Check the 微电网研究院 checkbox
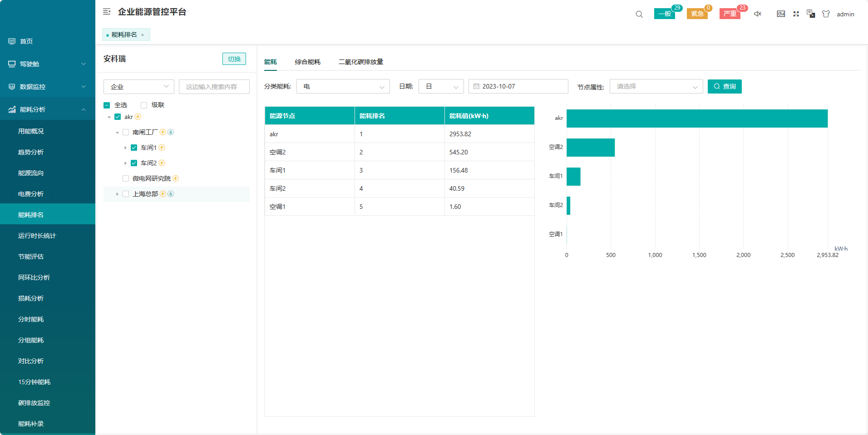The width and height of the screenshot is (868, 435). coord(126,178)
